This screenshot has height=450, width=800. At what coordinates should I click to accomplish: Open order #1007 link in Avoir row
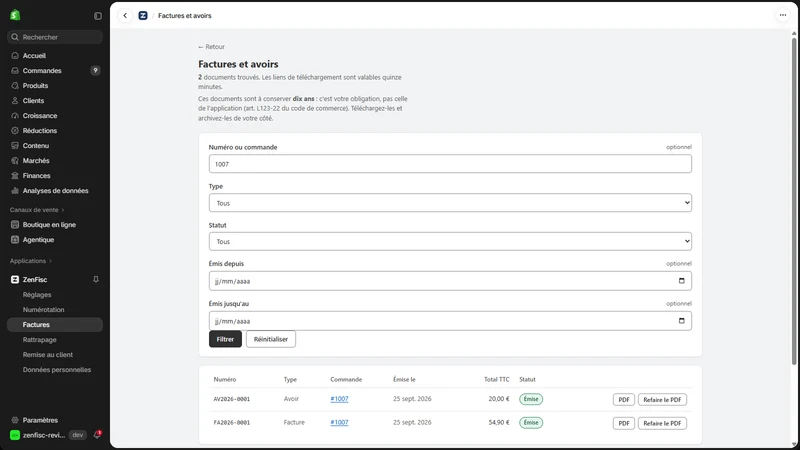click(x=339, y=399)
